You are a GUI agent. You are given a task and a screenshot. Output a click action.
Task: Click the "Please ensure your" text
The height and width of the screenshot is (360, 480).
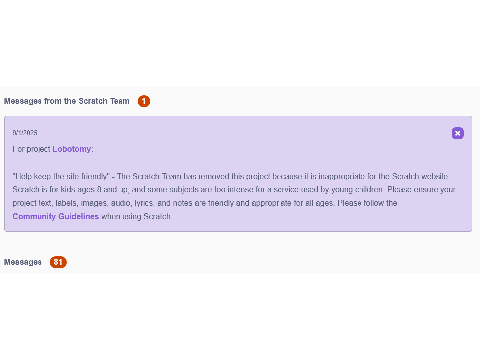click(x=421, y=189)
